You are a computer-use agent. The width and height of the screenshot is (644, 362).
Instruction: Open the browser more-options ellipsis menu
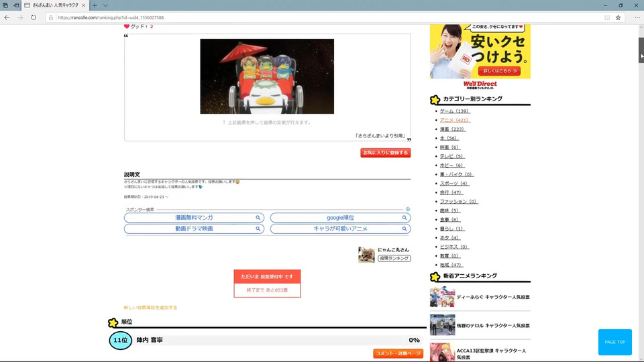click(637, 17)
